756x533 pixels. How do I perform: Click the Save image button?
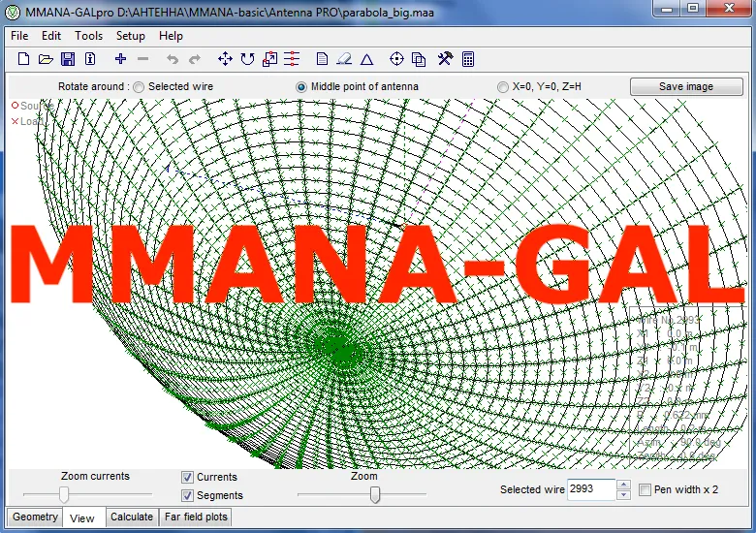pos(686,87)
